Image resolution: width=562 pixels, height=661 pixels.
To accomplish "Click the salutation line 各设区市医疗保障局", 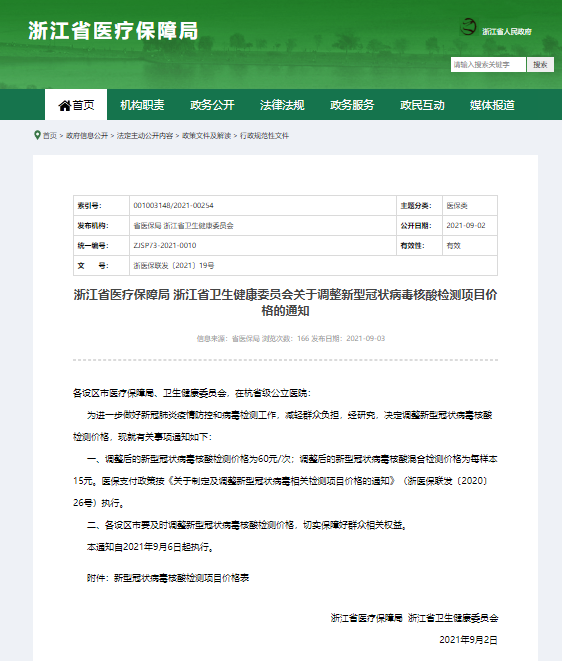I will pos(192,393).
